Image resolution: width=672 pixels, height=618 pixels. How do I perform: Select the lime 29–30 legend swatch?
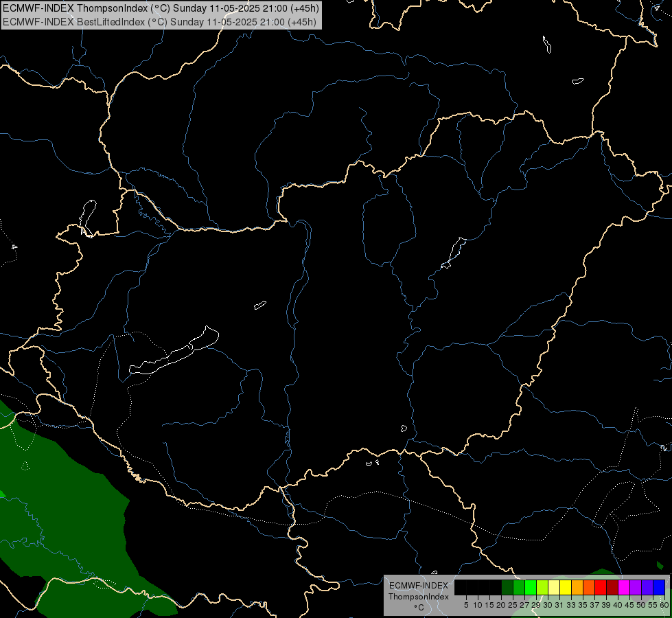click(542, 587)
